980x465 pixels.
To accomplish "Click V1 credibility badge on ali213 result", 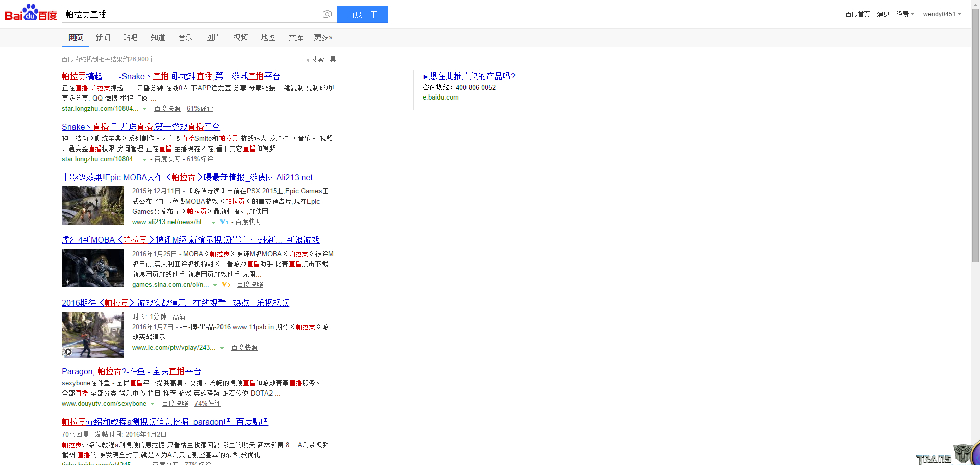I will click(x=224, y=222).
